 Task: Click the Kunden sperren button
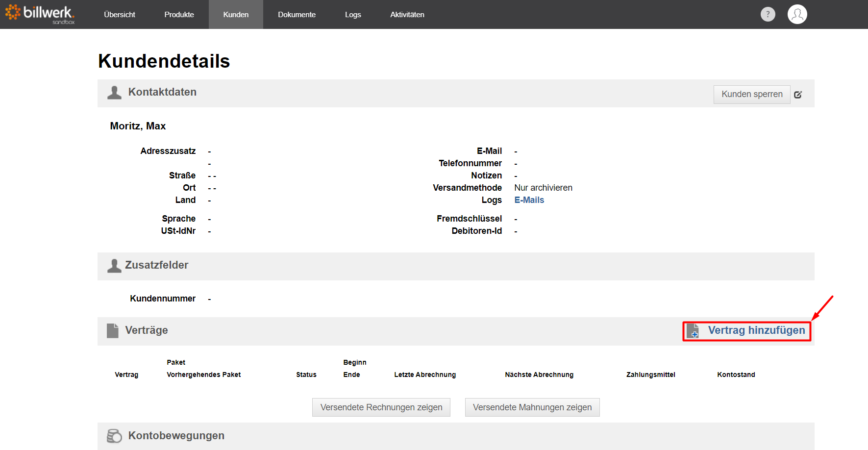[752, 94]
